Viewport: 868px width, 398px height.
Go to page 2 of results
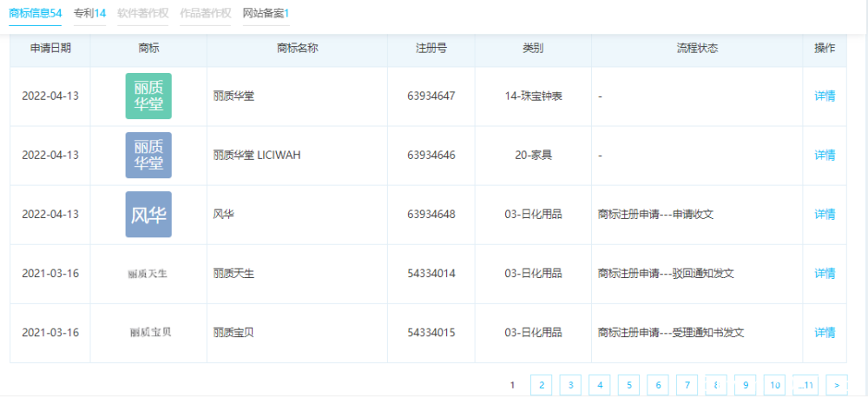[542, 385]
